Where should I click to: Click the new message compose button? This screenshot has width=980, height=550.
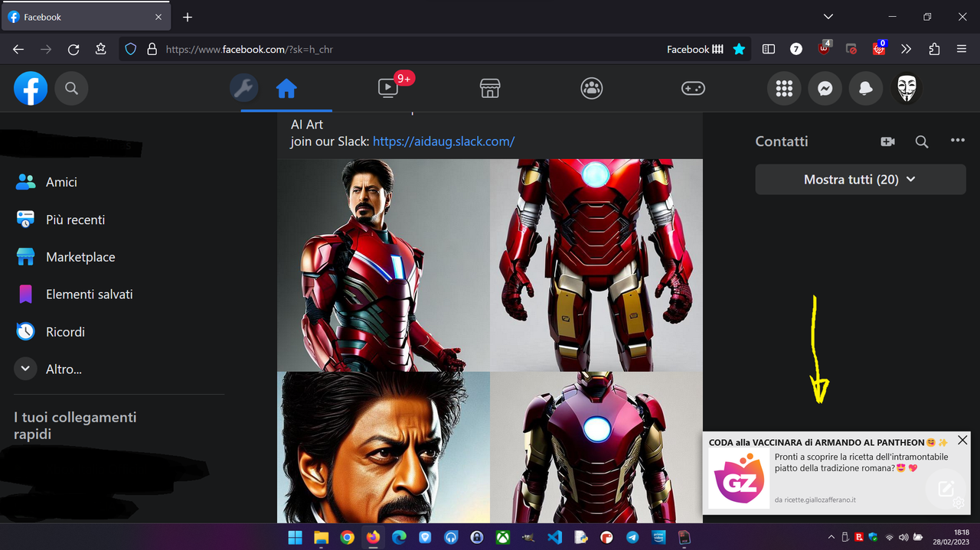pyautogui.click(x=946, y=488)
